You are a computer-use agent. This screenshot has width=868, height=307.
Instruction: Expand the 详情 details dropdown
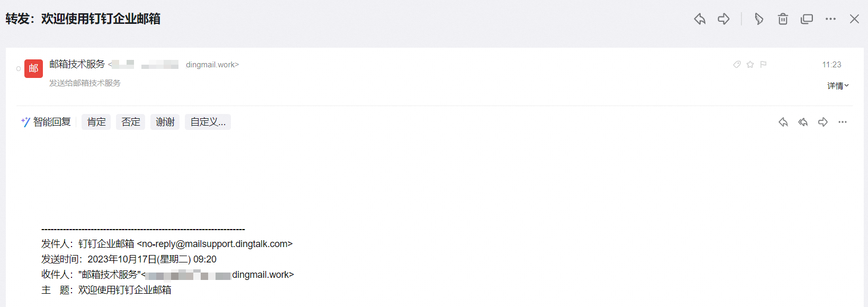tap(838, 86)
